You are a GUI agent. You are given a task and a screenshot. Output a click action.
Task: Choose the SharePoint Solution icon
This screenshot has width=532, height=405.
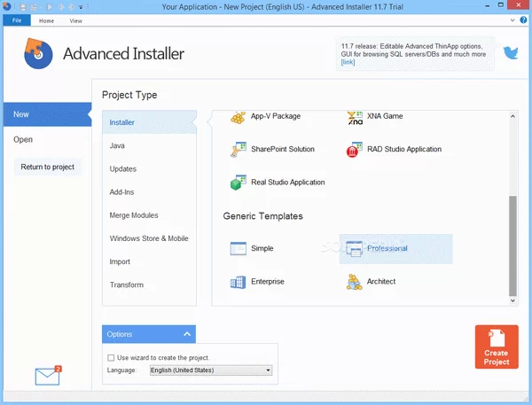(238, 150)
